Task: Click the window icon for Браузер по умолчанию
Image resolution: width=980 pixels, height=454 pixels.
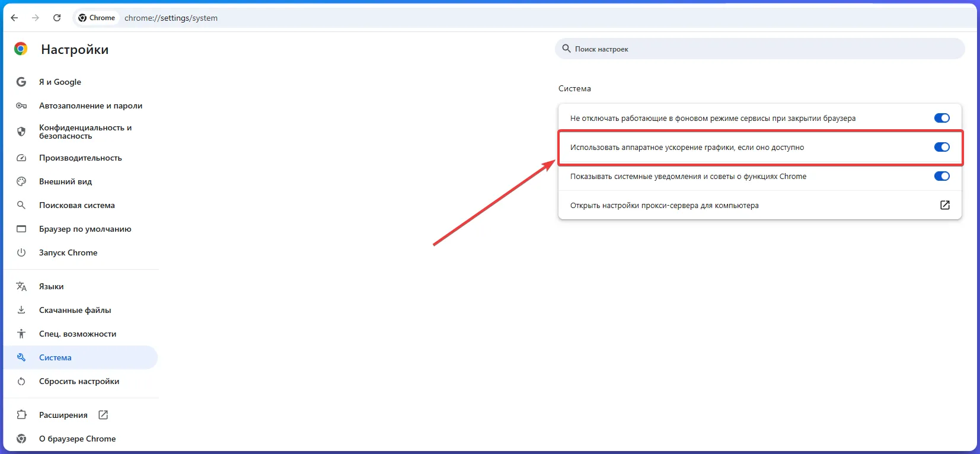Action: coord(21,229)
